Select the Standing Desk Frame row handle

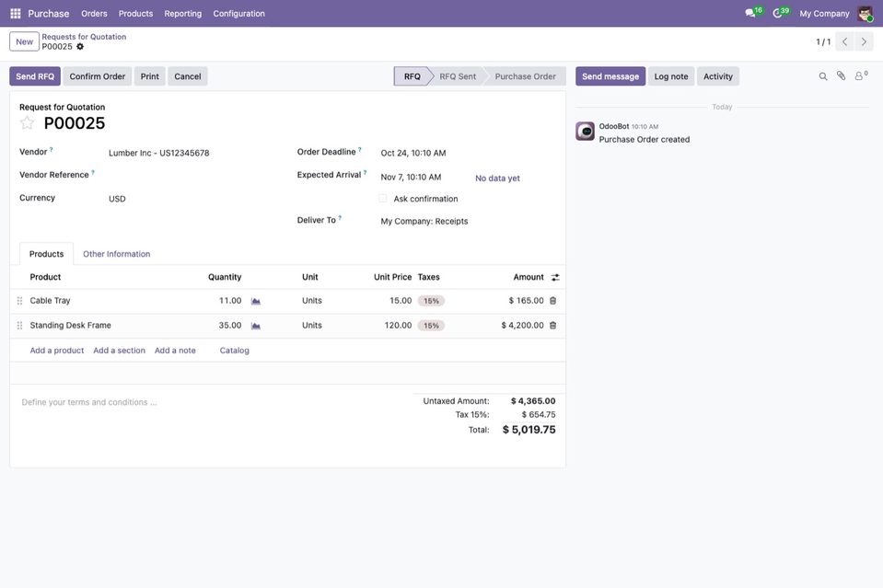19,325
